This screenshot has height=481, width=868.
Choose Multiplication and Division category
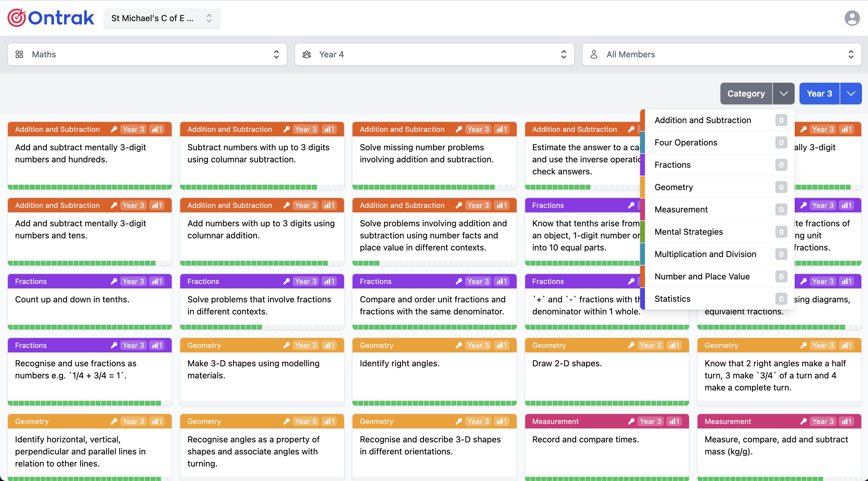[x=705, y=254]
